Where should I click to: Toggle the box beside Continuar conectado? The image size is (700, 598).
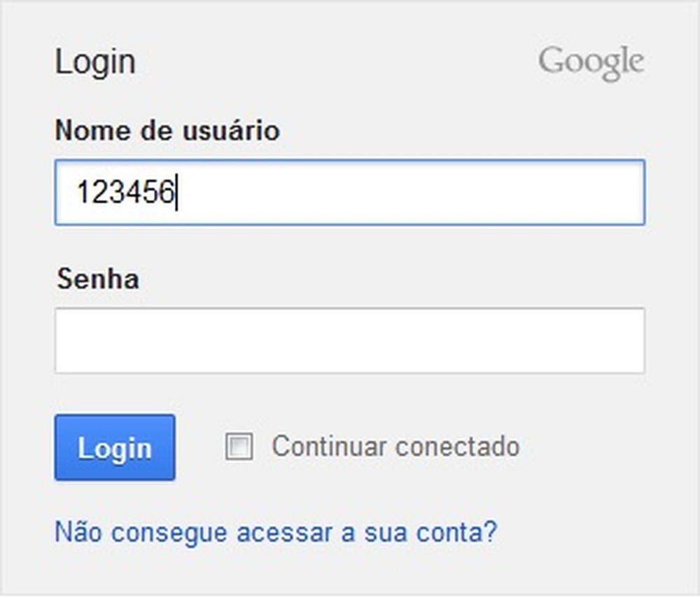[239, 446]
